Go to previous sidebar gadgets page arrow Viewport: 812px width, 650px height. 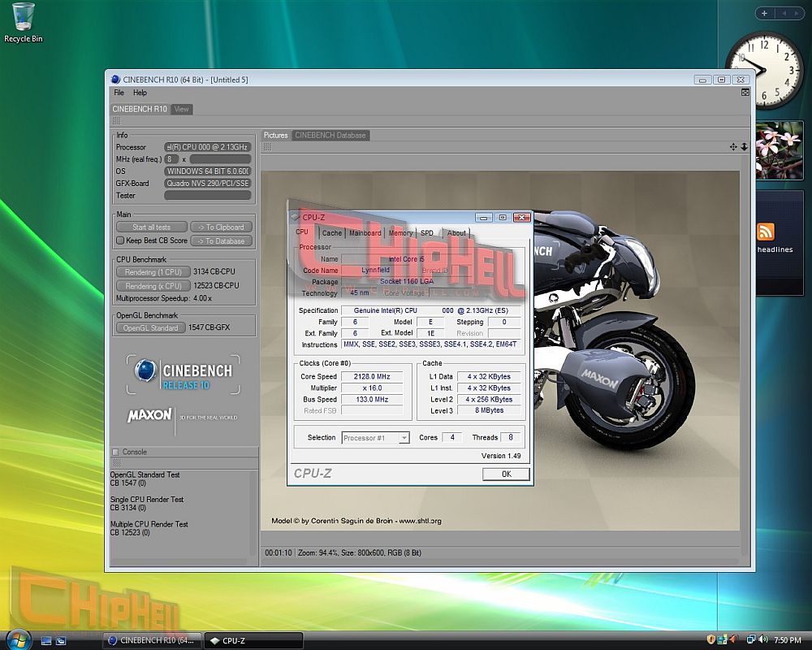click(784, 13)
